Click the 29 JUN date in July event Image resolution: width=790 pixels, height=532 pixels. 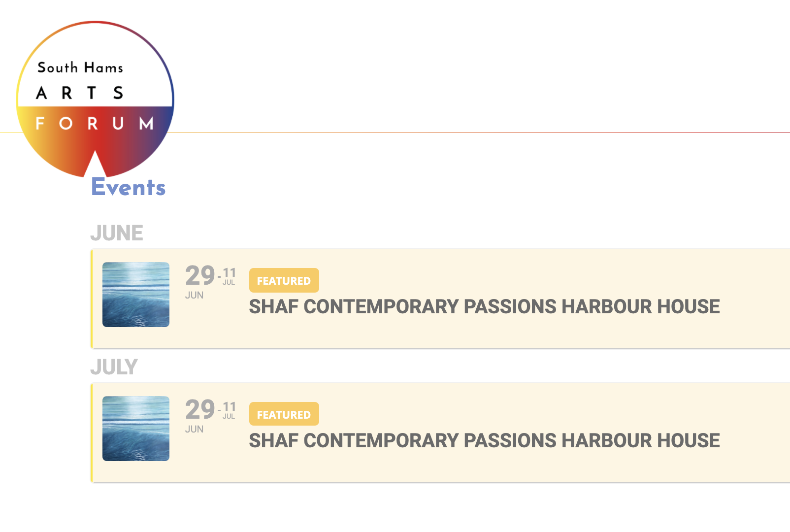tap(199, 415)
